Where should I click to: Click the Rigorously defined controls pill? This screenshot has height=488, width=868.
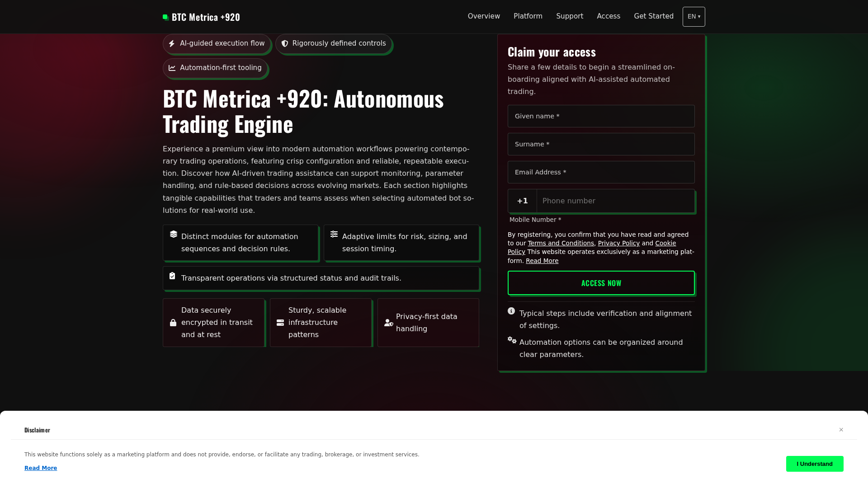(x=334, y=43)
